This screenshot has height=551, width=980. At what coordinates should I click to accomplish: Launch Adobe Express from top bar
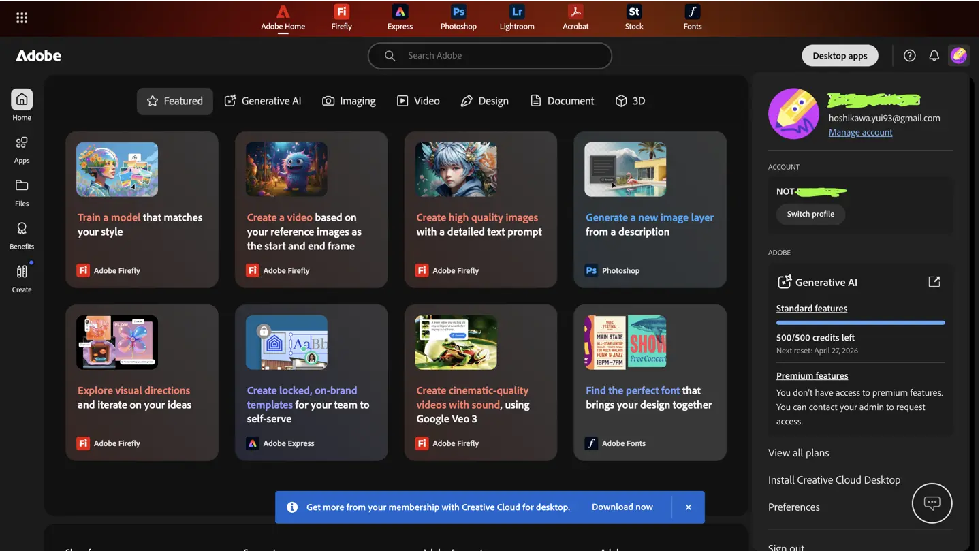tap(400, 18)
